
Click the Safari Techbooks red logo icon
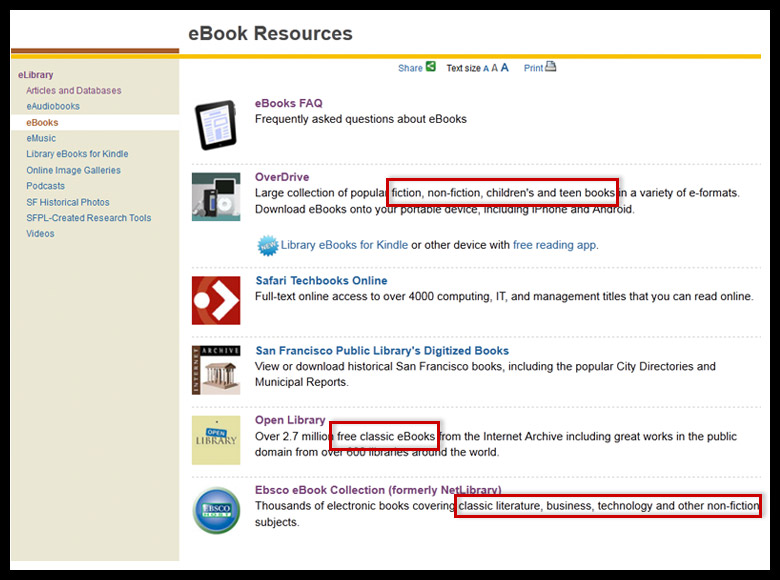pyautogui.click(x=216, y=300)
